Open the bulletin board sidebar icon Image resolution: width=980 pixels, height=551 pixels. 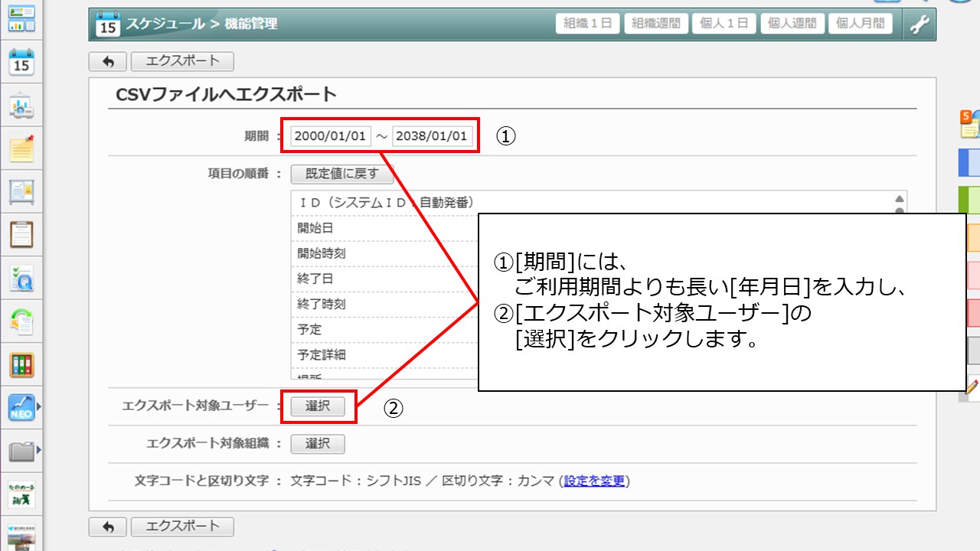pos(21,191)
